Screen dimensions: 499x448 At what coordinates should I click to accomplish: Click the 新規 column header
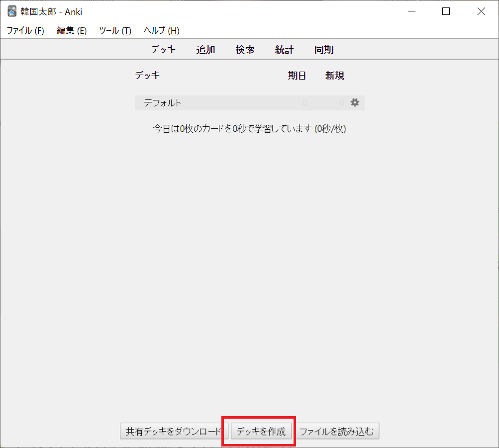click(x=334, y=76)
